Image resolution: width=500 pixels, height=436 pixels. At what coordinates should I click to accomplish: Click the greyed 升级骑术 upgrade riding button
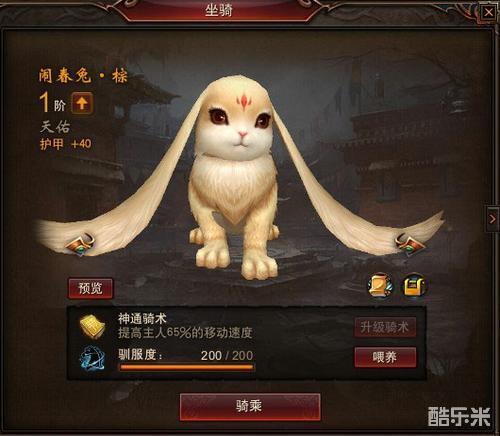(385, 327)
